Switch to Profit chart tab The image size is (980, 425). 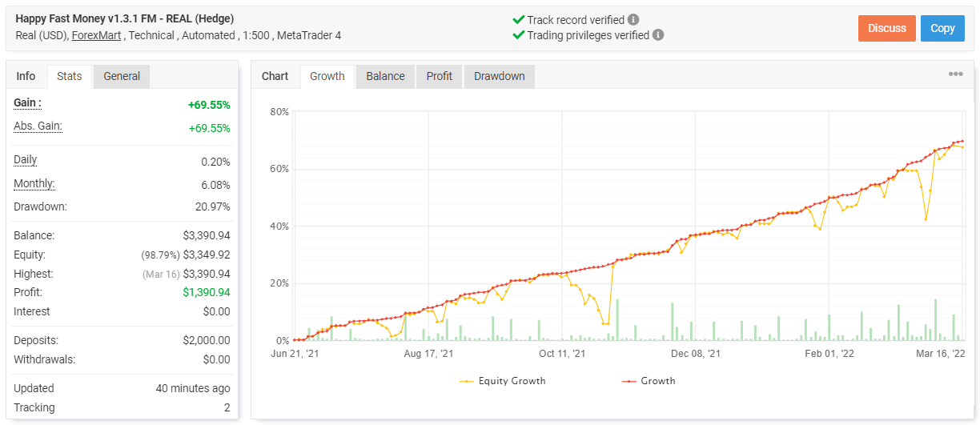point(439,76)
